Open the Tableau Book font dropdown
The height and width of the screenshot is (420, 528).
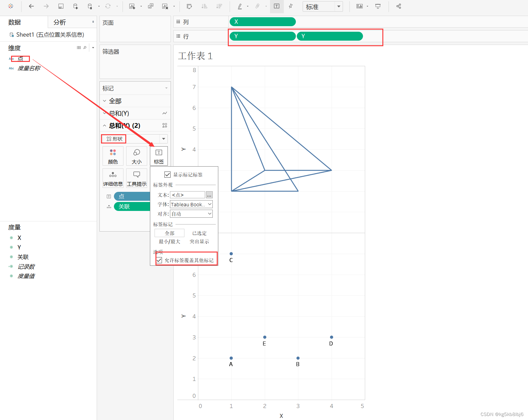pos(191,204)
